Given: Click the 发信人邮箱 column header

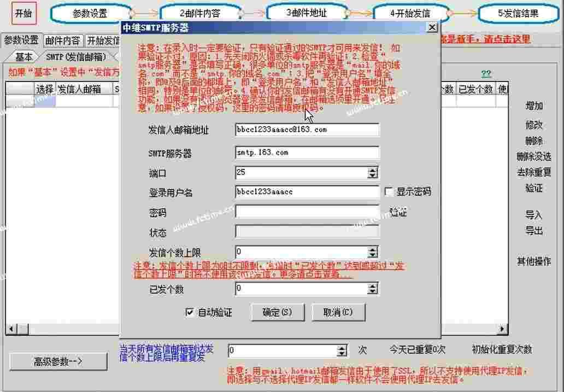Looking at the screenshot, I should 84,89.
